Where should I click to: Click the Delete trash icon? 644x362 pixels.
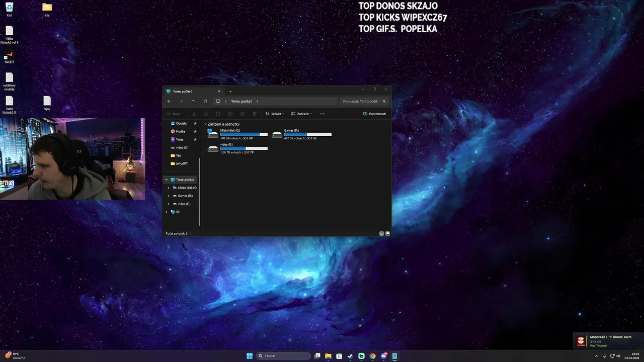pyautogui.click(x=255, y=114)
